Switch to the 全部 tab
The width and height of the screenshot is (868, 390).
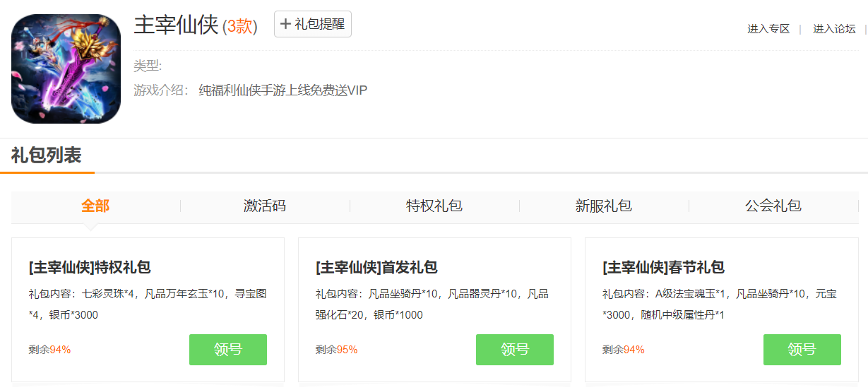pyautogui.click(x=95, y=206)
